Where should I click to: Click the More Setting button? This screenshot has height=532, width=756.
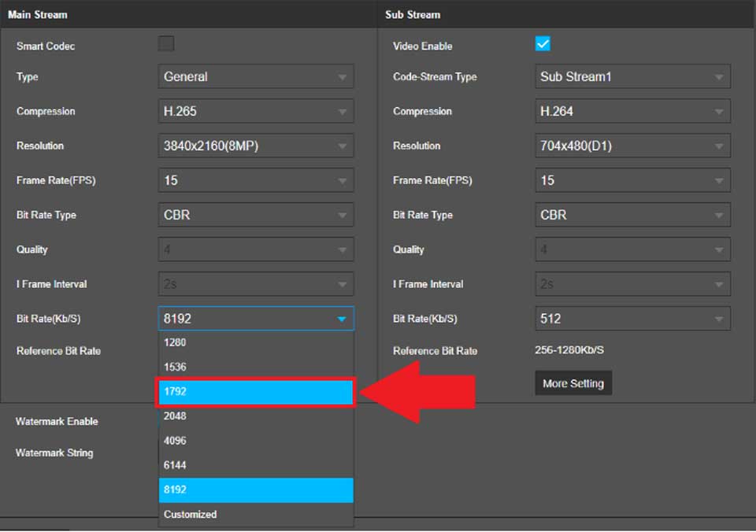click(x=573, y=383)
